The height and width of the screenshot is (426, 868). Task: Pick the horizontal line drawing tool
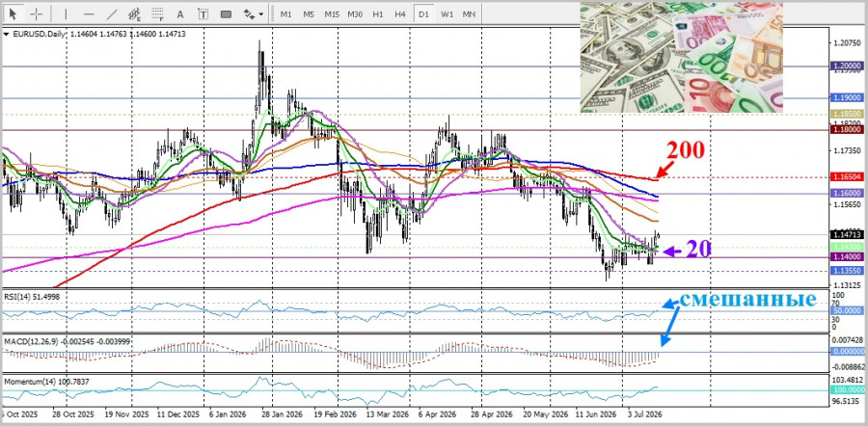point(89,13)
